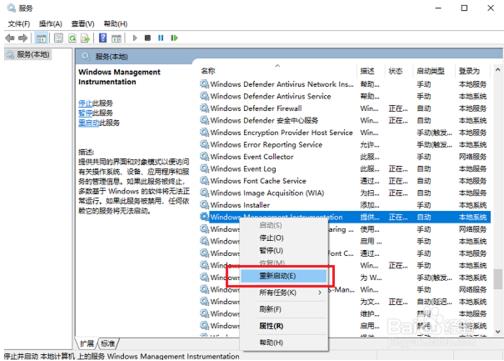The width and height of the screenshot is (504, 361).
Task: Click the Export list toolbar icon
Action: pyautogui.click(x=85, y=38)
